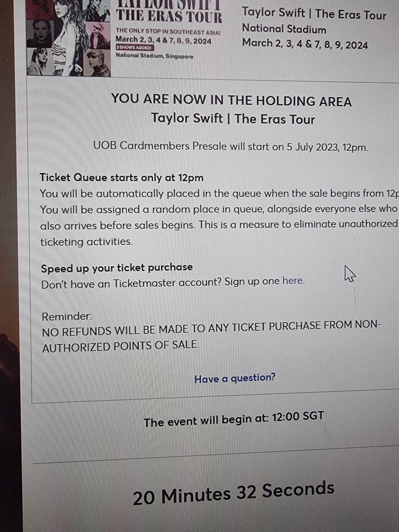The width and height of the screenshot is (399, 532).
Task: Click 'THE ERAS TOUR' poster title text
Action: click(x=169, y=16)
